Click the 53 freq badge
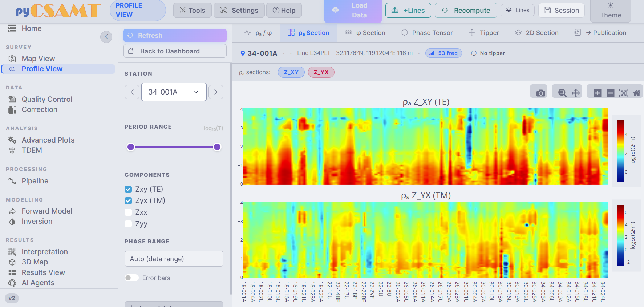The image size is (644, 307). (443, 53)
